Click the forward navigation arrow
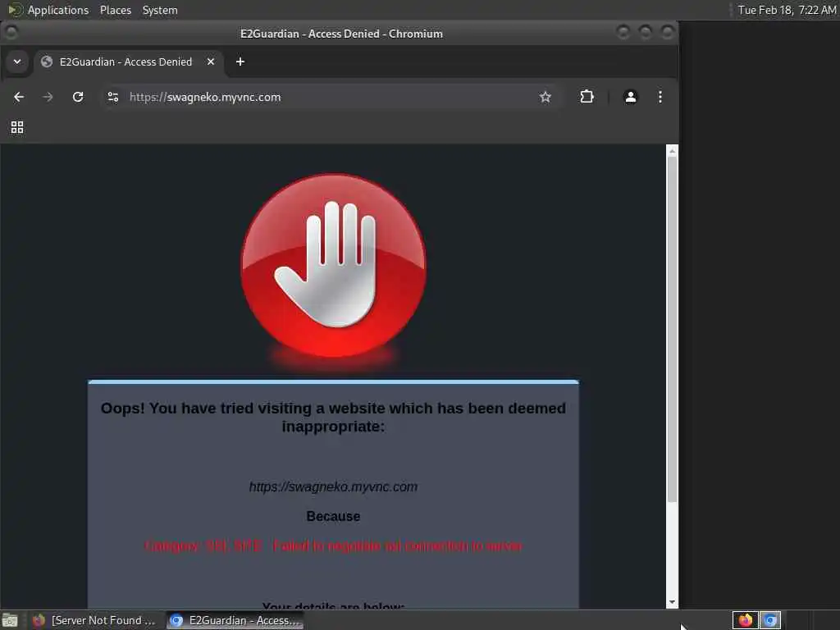The height and width of the screenshot is (630, 840). click(48, 97)
